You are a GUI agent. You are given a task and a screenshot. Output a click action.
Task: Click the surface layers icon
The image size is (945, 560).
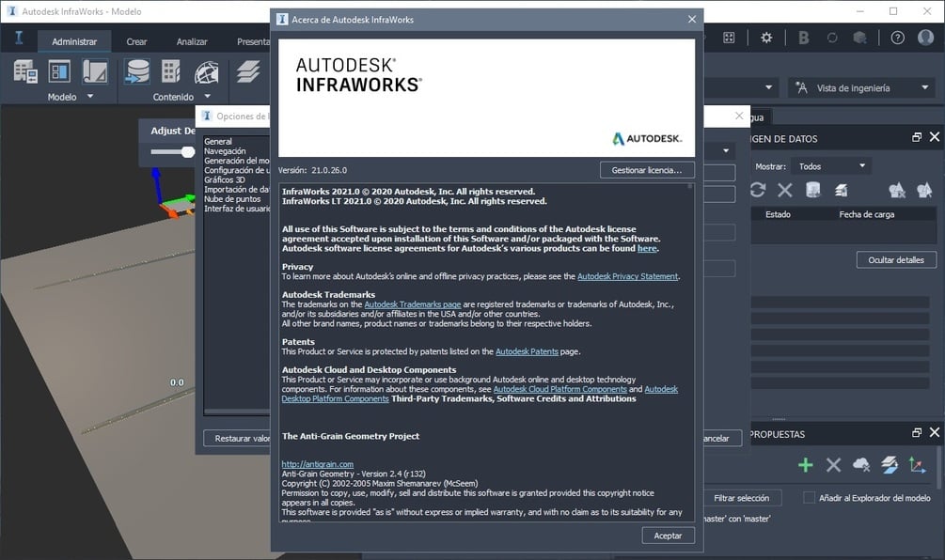(247, 71)
